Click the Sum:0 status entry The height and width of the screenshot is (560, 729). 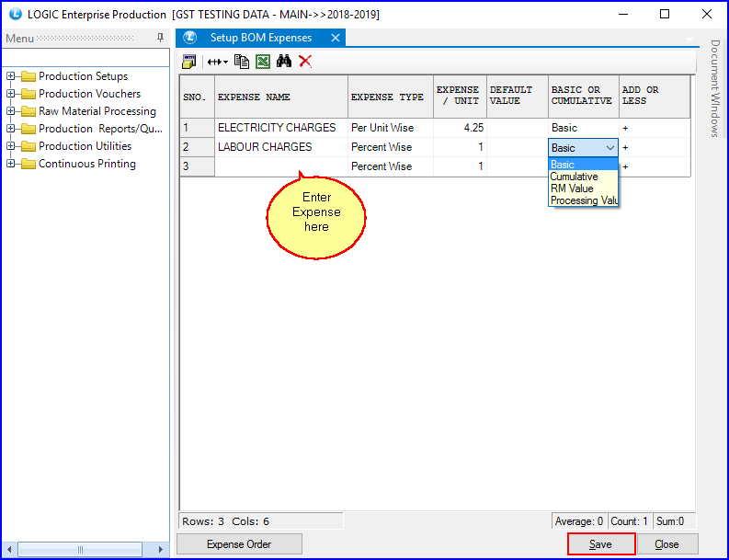pos(673,521)
